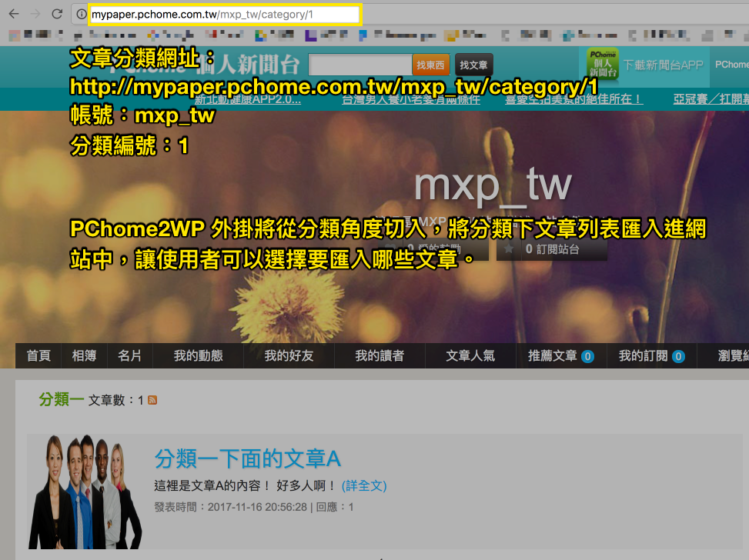Viewport: 749px width, 560px height.
Task: Click the browser forward arrow
Action: pos(35,14)
